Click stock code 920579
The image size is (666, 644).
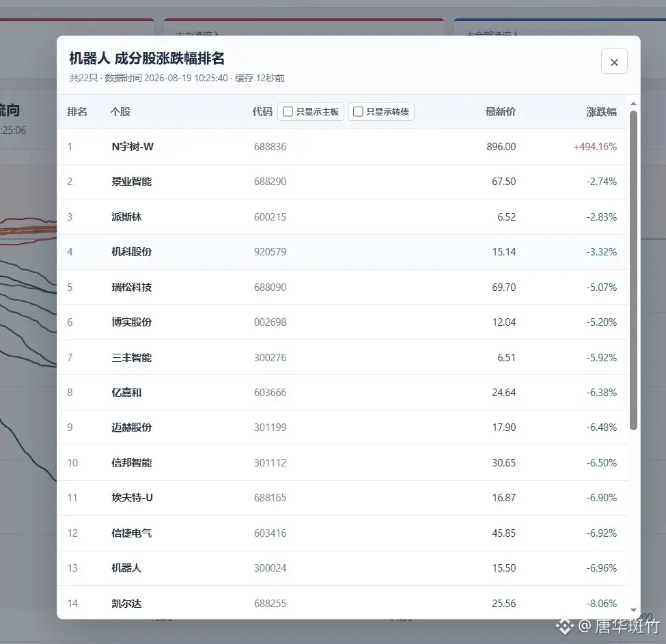(270, 252)
